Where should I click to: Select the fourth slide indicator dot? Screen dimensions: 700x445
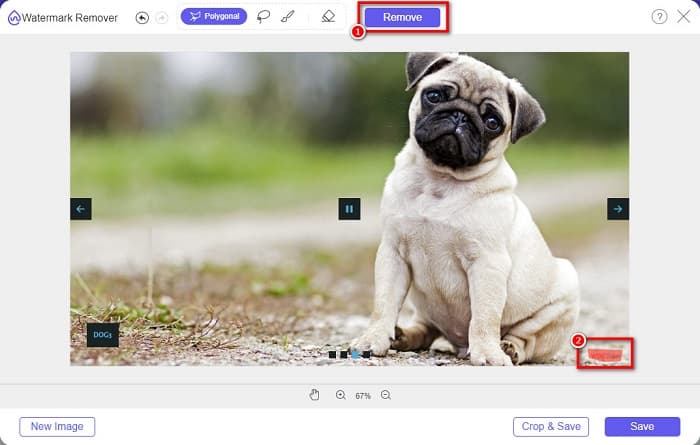(x=367, y=354)
